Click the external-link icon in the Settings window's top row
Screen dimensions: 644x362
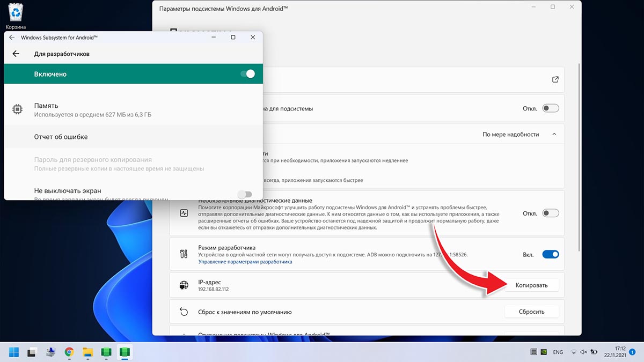click(x=555, y=79)
